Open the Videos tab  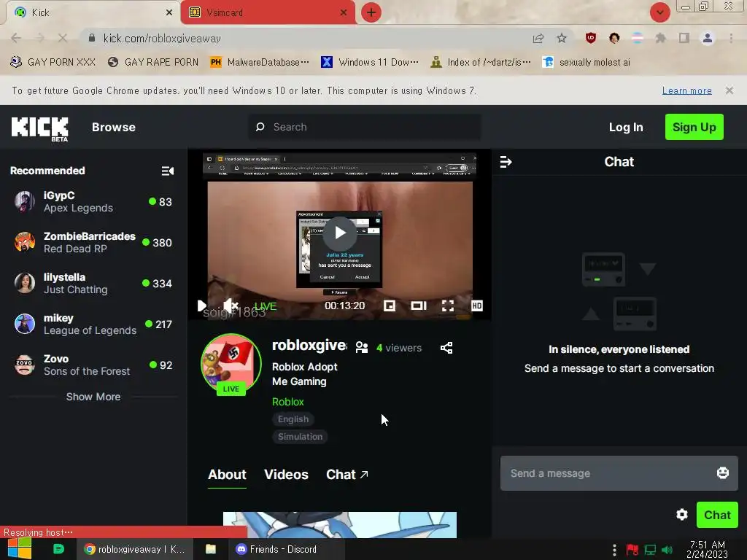(286, 474)
